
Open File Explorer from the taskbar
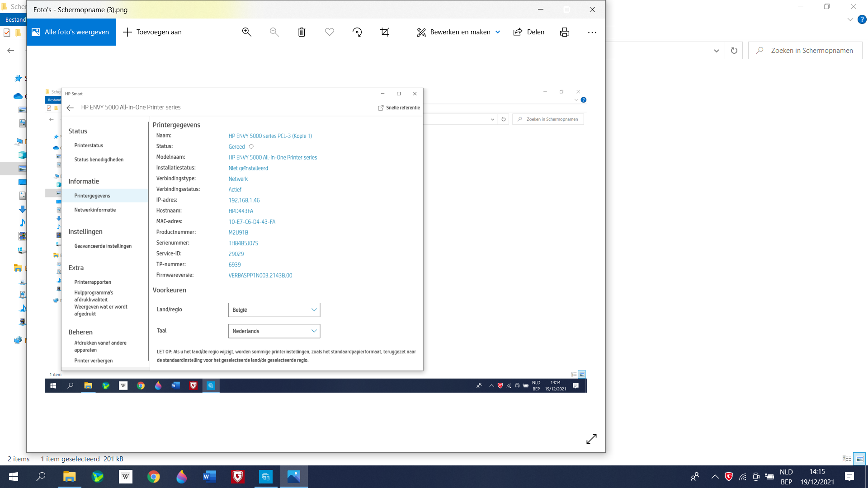pos(69,477)
